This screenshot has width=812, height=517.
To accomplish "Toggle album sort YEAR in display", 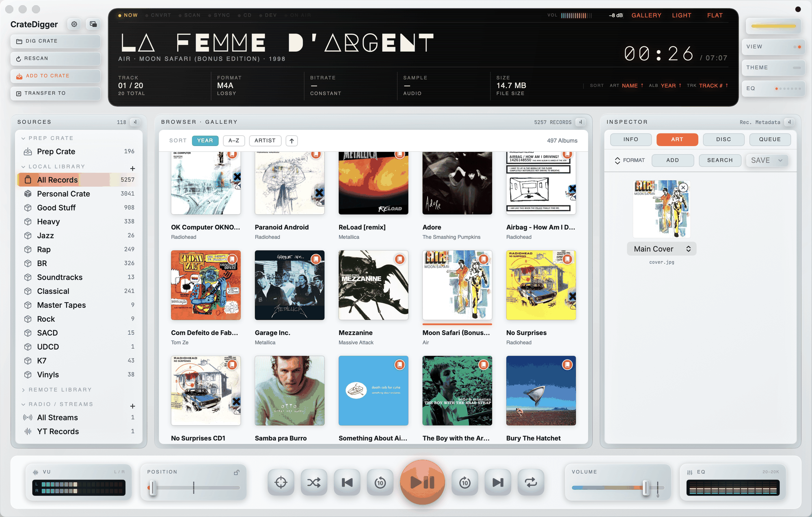I will tap(671, 86).
